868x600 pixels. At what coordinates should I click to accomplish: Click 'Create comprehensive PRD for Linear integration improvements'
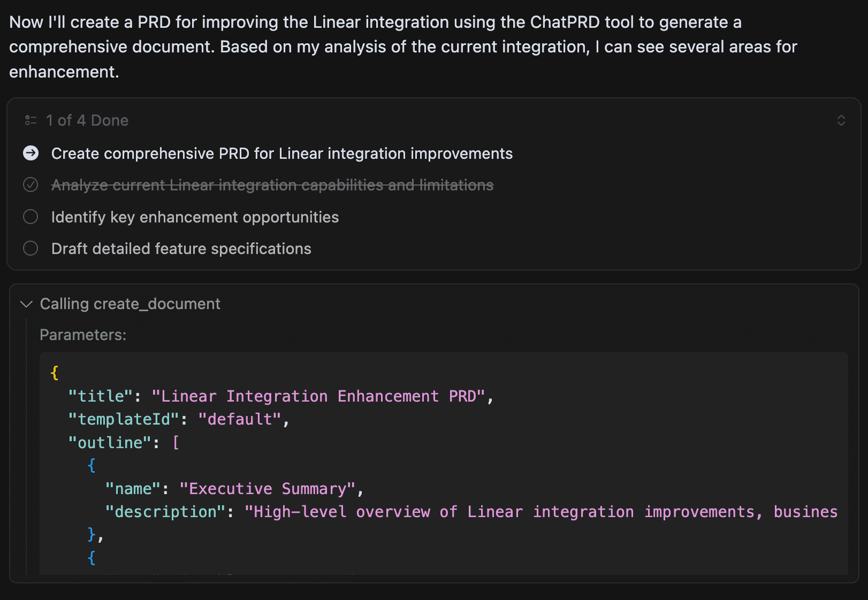pos(281,153)
